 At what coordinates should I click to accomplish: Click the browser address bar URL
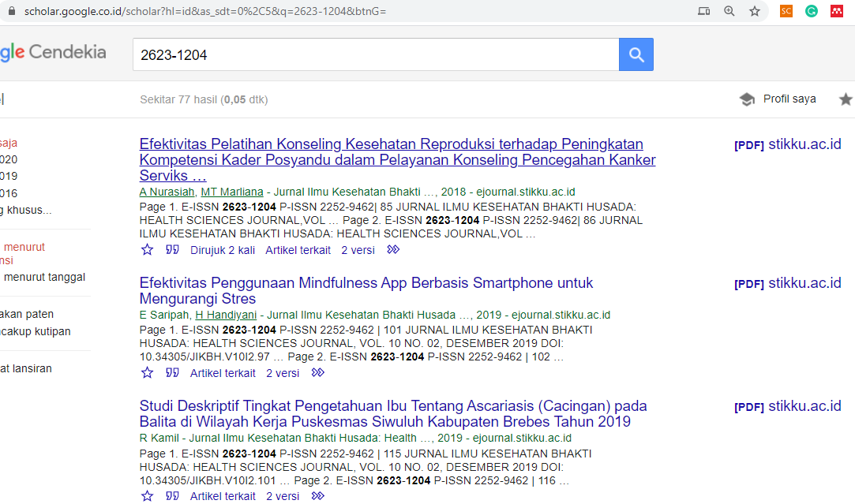(205, 12)
